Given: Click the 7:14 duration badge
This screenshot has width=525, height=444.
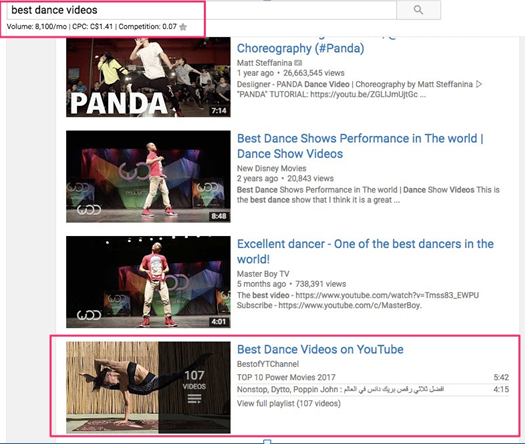Looking at the screenshot, I should (x=219, y=111).
